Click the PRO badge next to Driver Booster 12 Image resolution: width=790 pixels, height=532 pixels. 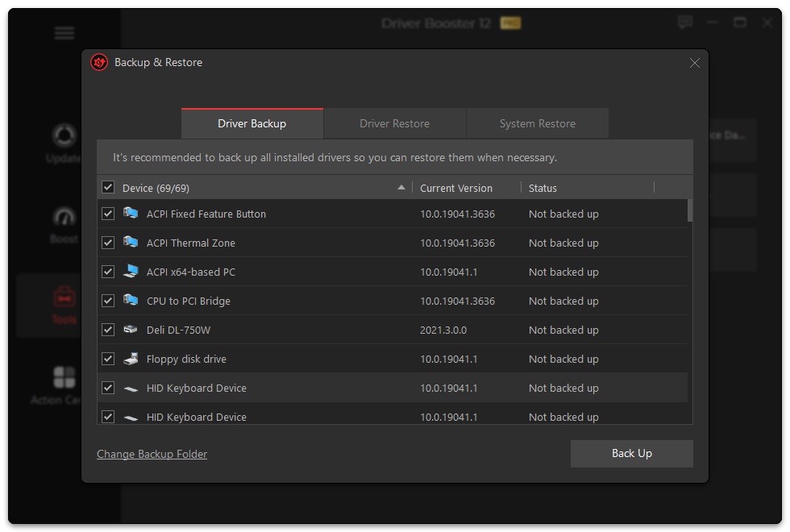(510, 23)
